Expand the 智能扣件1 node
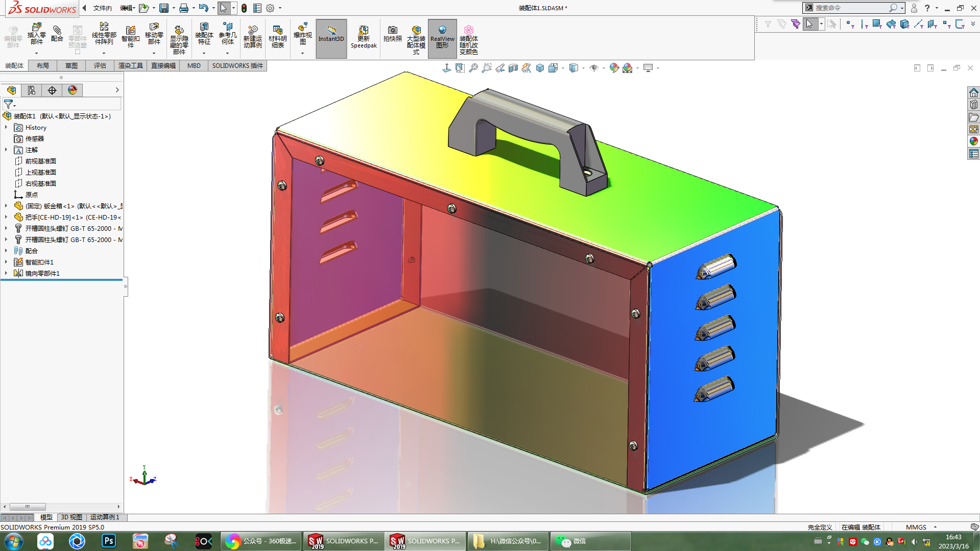This screenshot has height=551, width=980. pyautogui.click(x=6, y=262)
